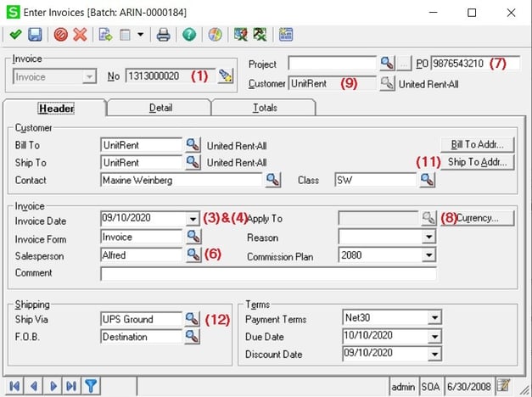Click the green checkmark accept icon
The height and width of the screenshot is (397, 532).
coord(15,35)
